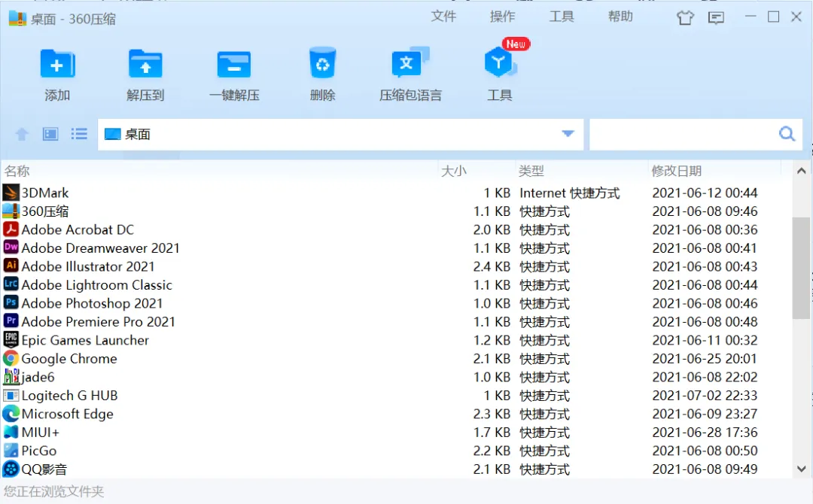This screenshot has width=813, height=504.
Task: Open the 工具 hexagon icon in toolbar
Action: pos(499,62)
